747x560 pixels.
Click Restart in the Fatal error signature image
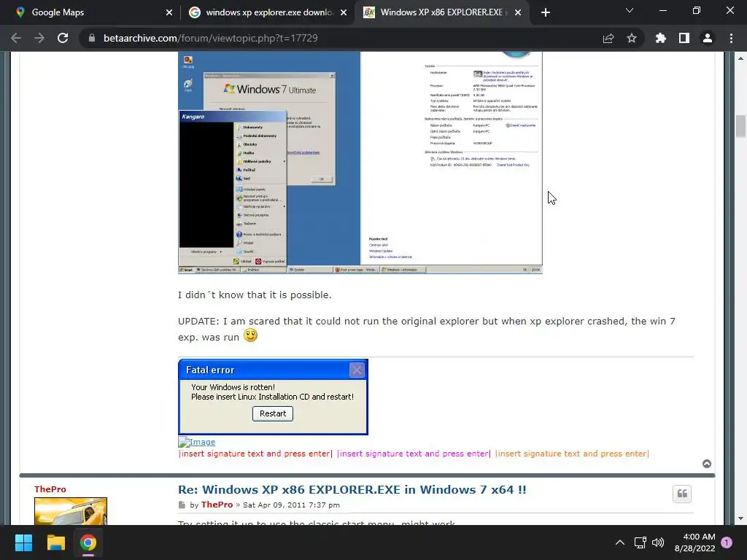click(x=273, y=413)
